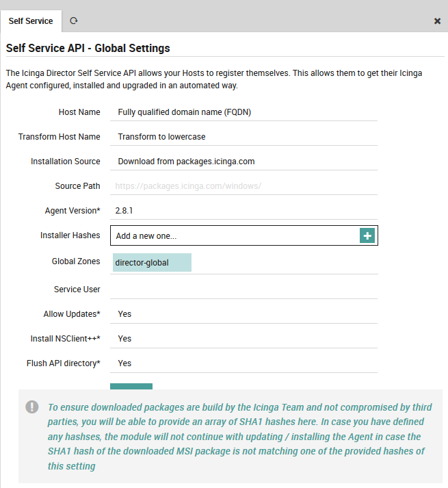The width and height of the screenshot is (448, 488).
Task: Click the refresh icon next to Self Service tab
Action: (x=74, y=21)
